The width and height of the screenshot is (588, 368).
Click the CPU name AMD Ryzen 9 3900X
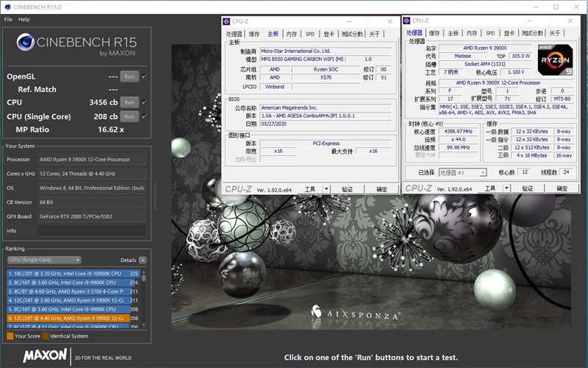pyautogui.click(x=485, y=48)
